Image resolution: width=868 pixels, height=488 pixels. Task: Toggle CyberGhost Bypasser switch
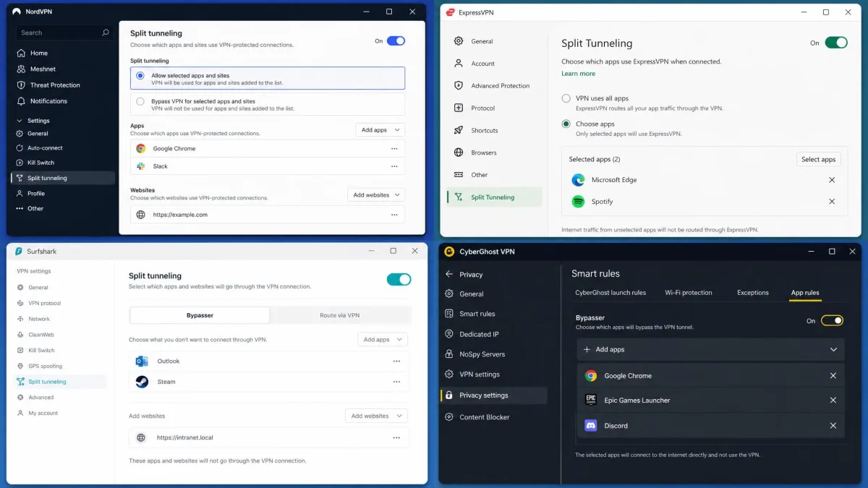(832, 320)
